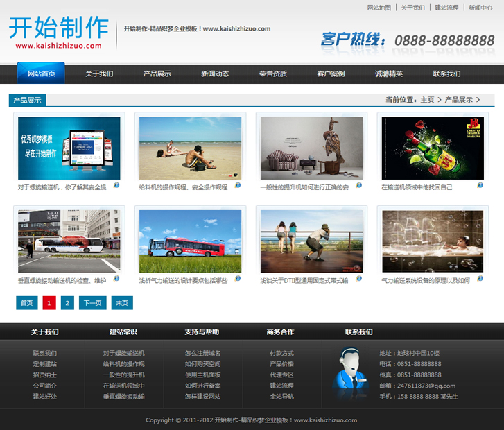Screen dimensions: 504x430
Task: Click the blue icon beside 给料机的操作规程 caption
Action: tap(238, 185)
